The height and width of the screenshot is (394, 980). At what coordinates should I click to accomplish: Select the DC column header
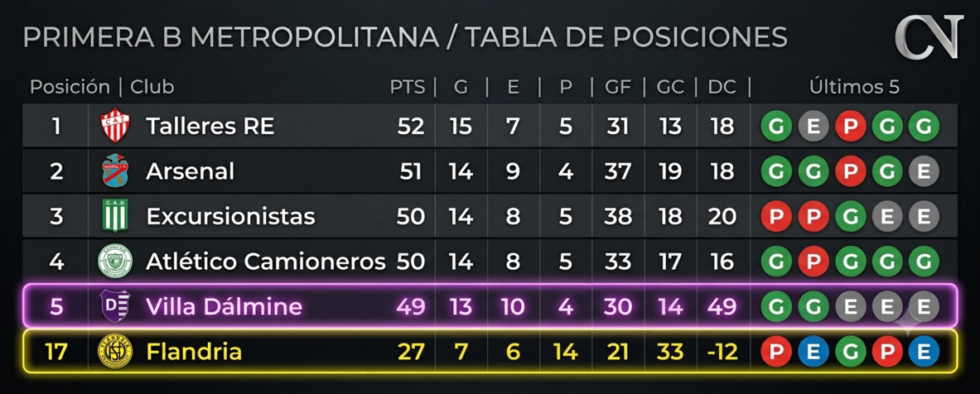click(x=722, y=88)
